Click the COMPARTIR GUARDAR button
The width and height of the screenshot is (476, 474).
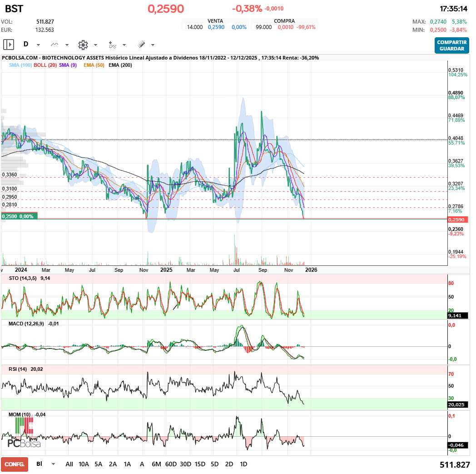[x=452, y=45]
